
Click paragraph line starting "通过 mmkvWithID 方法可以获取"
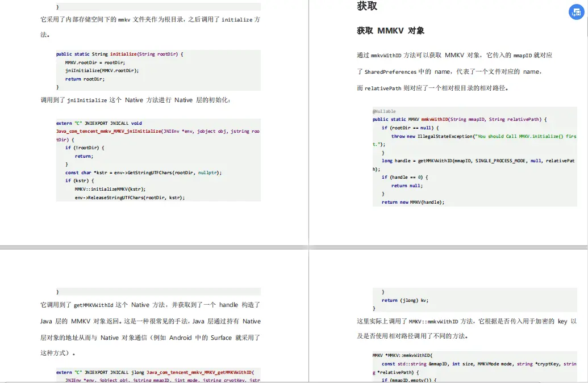(454, 55)
